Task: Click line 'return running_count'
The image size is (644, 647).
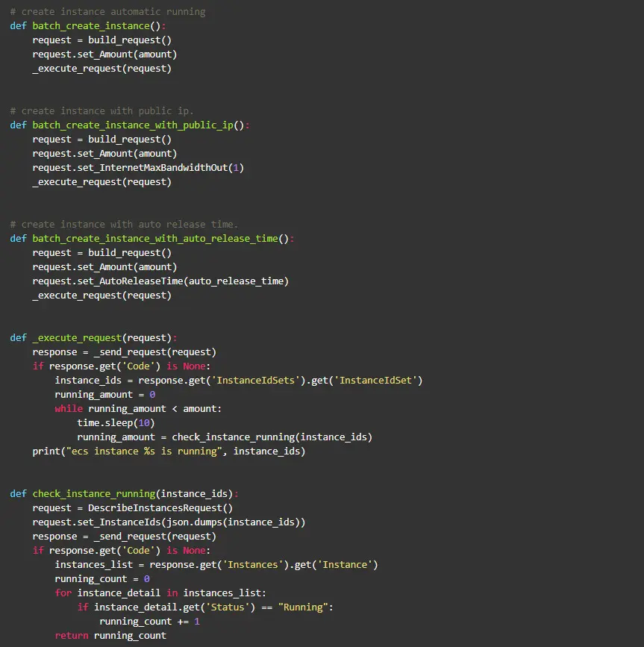Action: pyautogui.click(x=110, y=636)
